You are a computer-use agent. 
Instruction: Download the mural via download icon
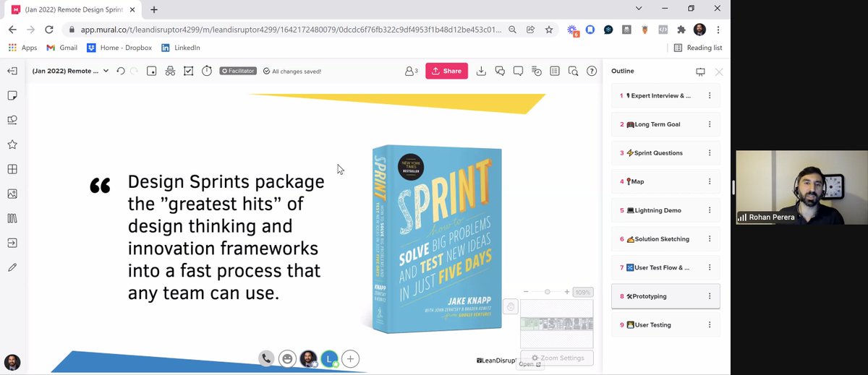point(481,71)
